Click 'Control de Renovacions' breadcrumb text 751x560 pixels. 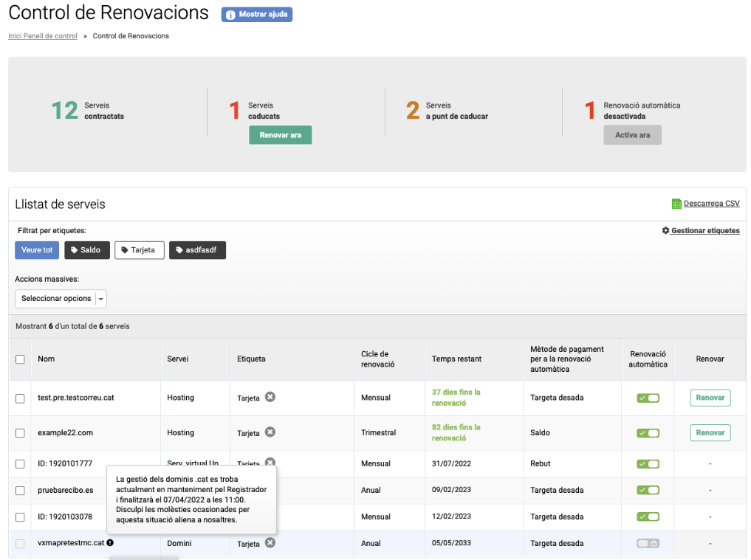pyautogui.click(x=131, y=36)
